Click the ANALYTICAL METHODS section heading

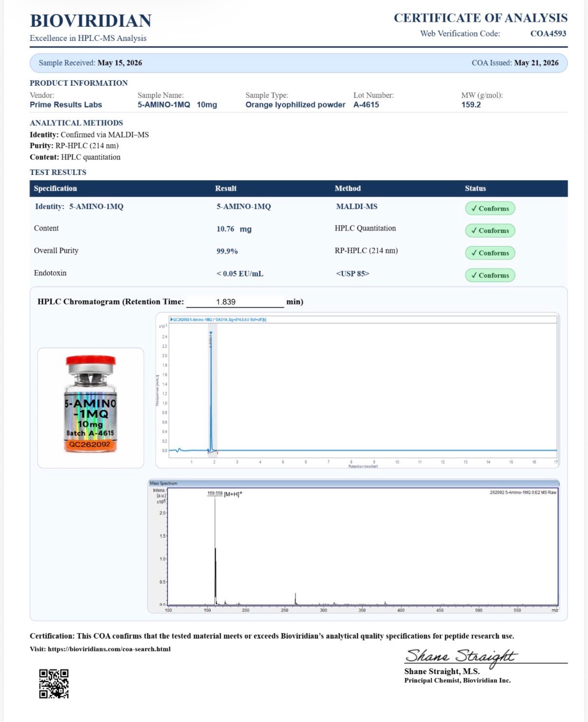click(76, 123)
